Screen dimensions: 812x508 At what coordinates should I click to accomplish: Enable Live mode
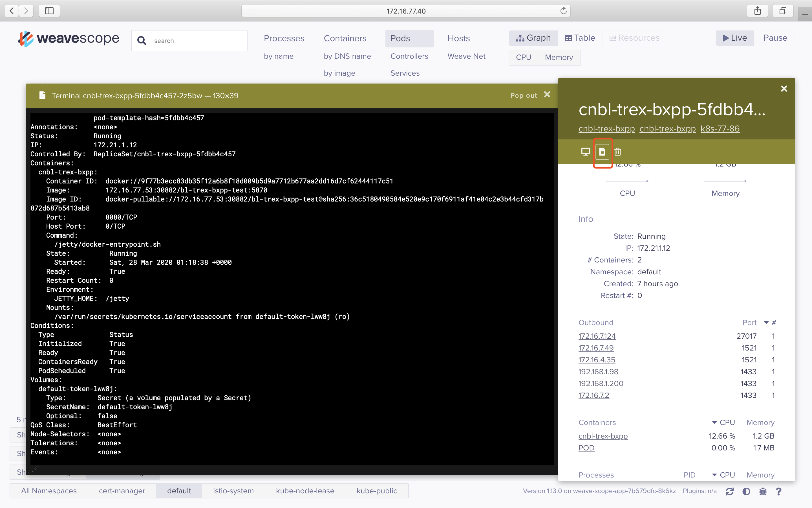(735, 38)
